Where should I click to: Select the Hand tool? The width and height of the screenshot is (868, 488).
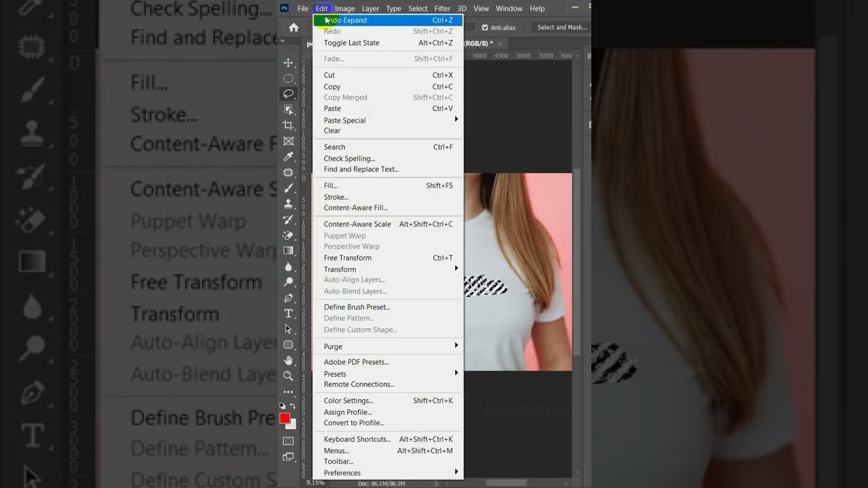coord(288,360)
